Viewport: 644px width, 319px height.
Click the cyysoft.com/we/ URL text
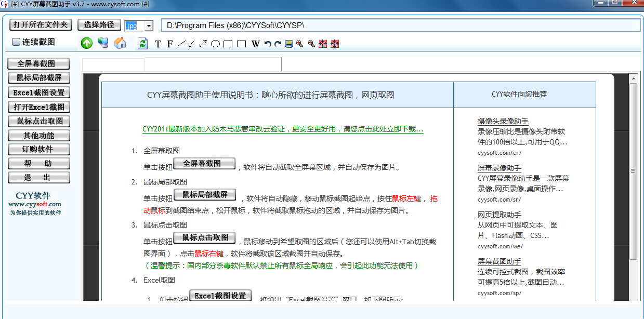[501, 246]
